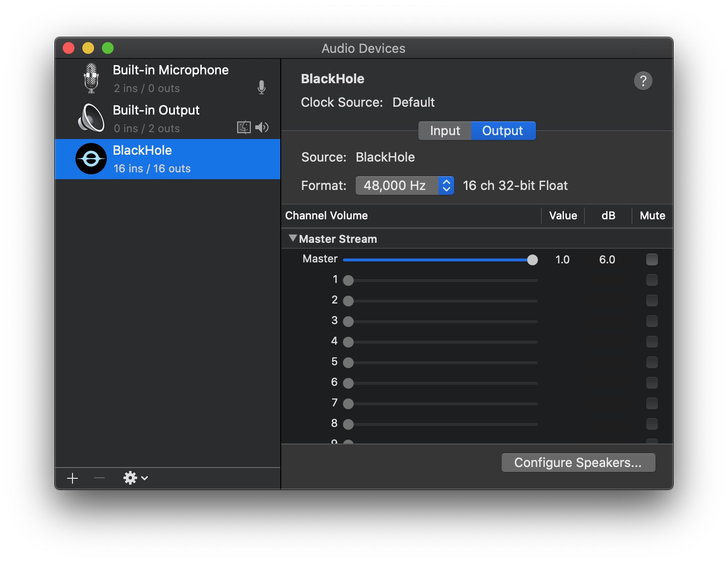Select Built-in Microphone in device list
The height and width of the screenshot is (562, 728).
168,79
